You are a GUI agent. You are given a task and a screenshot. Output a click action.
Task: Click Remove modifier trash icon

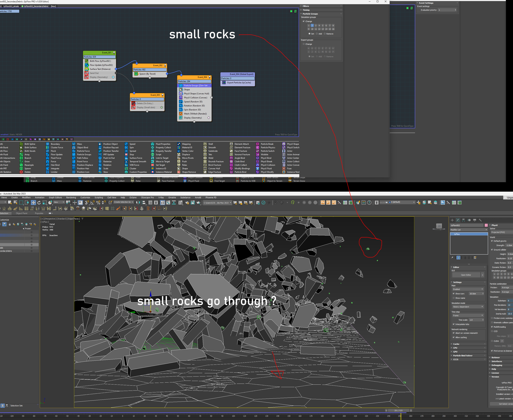469,258
